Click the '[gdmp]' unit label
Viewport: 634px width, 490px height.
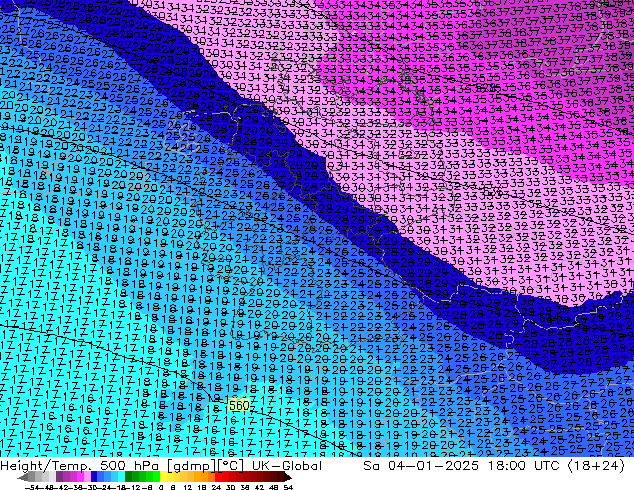point(191,466)
